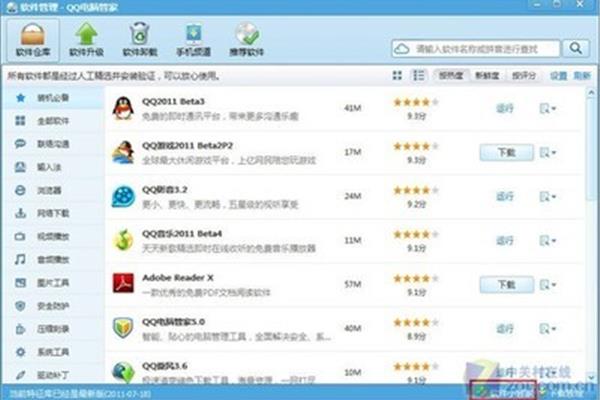The width and height of the screenshot is (600, 400).
Task: Click the 41M size of QQ2011
Action: (x=352, y=108)
